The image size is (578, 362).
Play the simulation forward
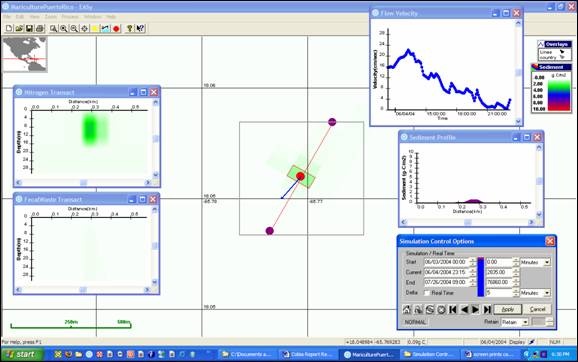click(476, 309)
